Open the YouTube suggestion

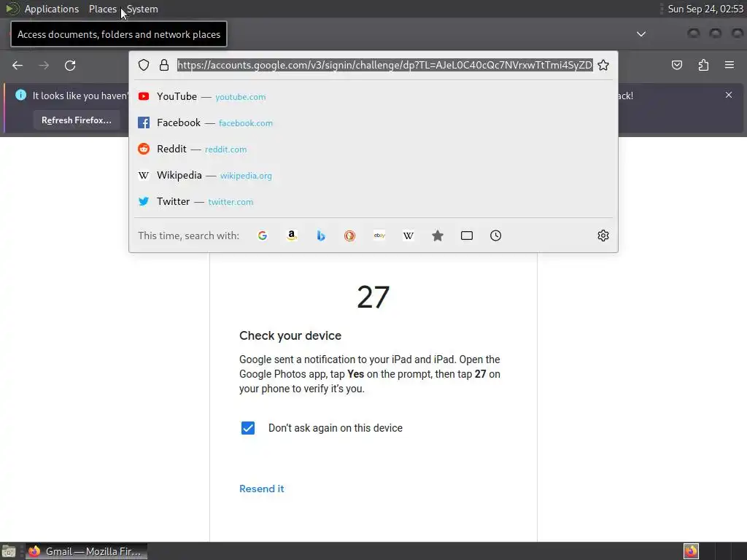pyautogui.click(x=373, y=97)
